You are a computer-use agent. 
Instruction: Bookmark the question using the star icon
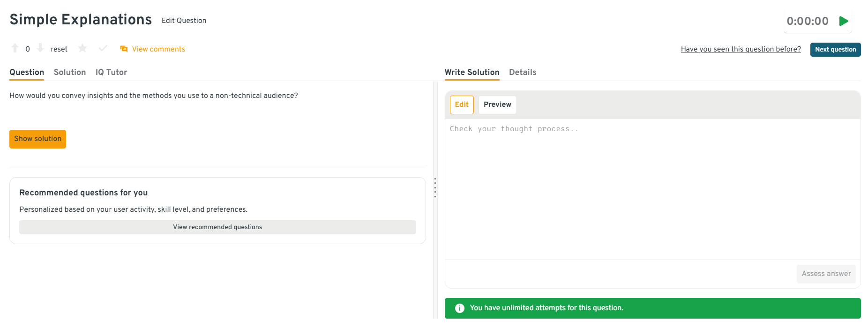tap(82, 48)
